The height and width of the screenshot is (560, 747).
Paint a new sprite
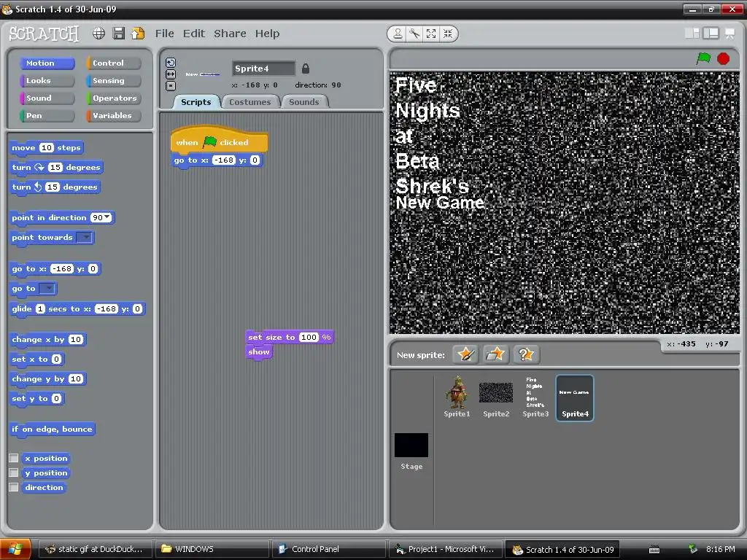click(465, 354)
